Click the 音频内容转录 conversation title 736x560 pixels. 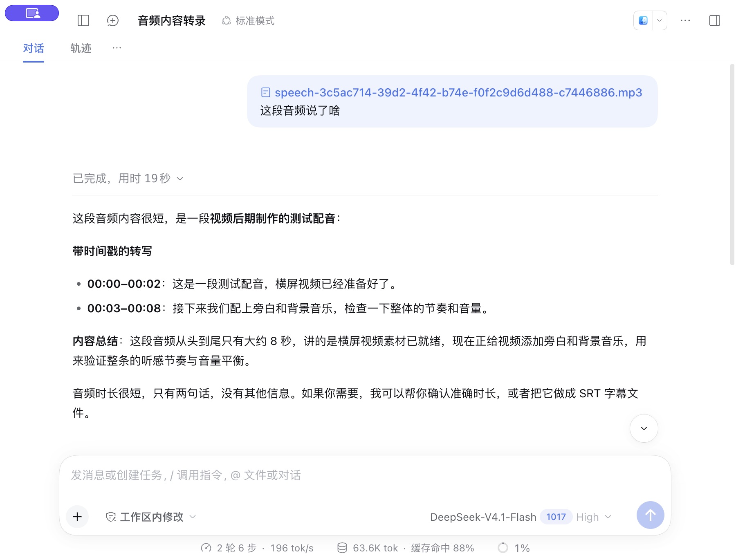pyautogui.click(x=172, y=20)
